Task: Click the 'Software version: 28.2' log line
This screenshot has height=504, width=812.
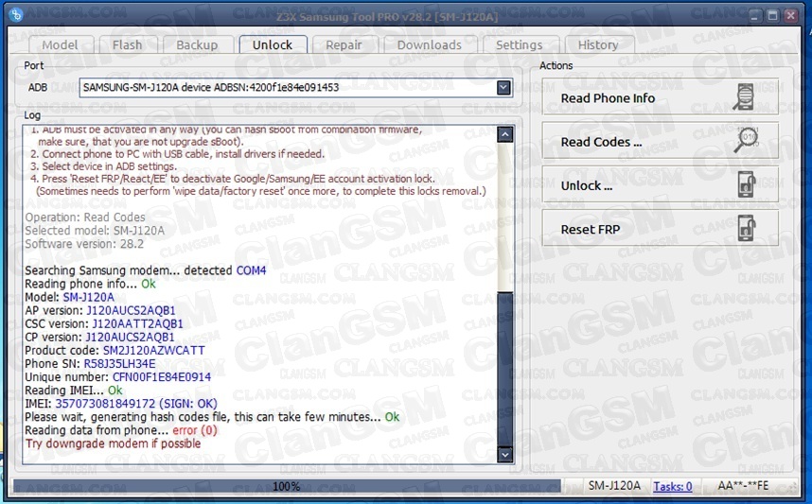Action: 84,244
